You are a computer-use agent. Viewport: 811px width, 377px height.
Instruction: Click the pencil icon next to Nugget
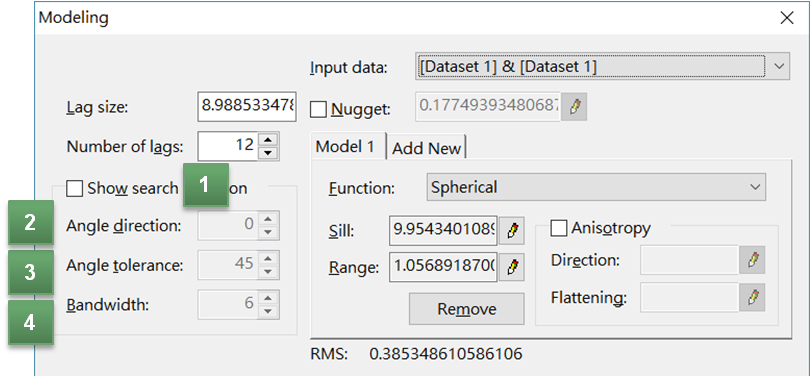pos(574,107)
